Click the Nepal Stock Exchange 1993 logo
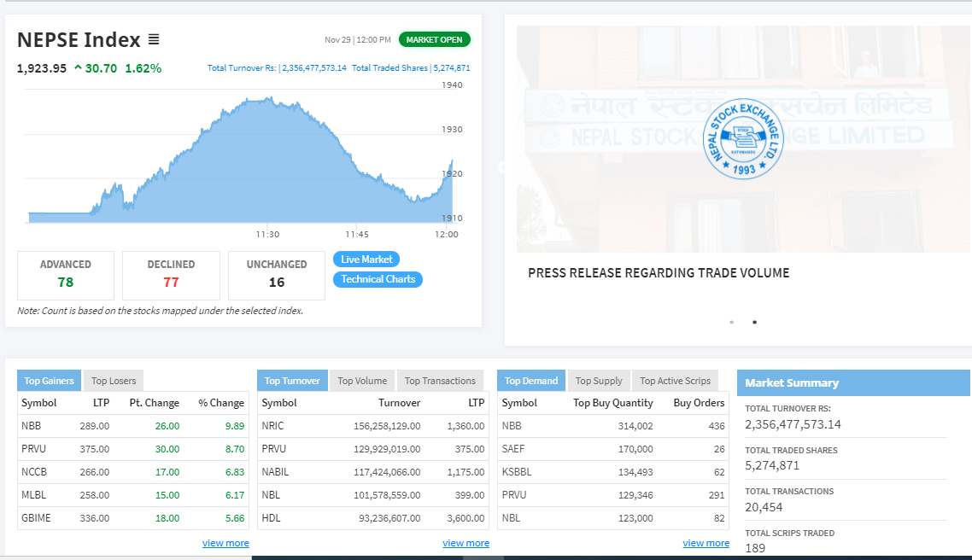The image size is (972, 560). pyautogui.click(x=743, y=139)
